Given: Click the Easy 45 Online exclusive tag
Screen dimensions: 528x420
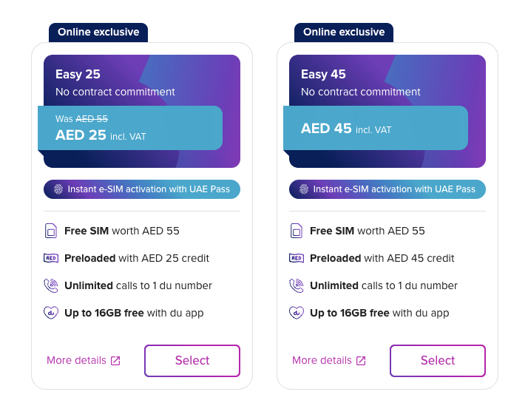Looking at the screenshot, I should coord(344,33).
